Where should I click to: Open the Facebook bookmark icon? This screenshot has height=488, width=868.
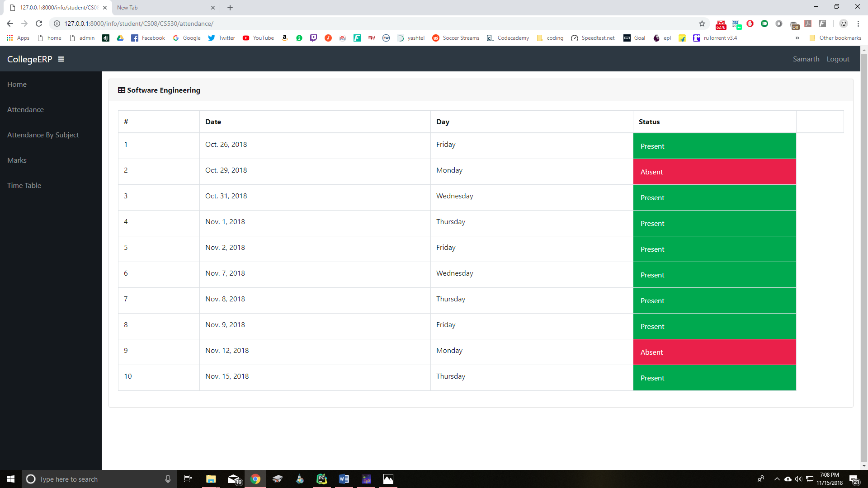pyautogui.click(x=135, y=38)
